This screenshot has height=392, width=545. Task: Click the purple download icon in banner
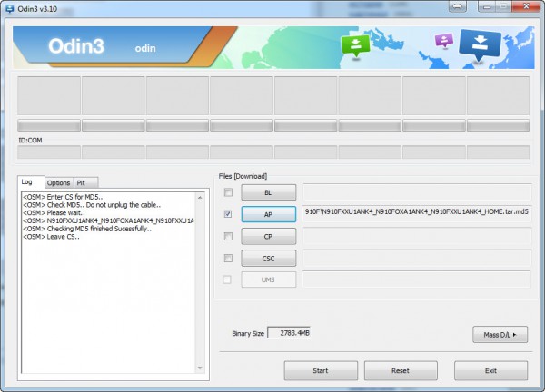(443, 41)
